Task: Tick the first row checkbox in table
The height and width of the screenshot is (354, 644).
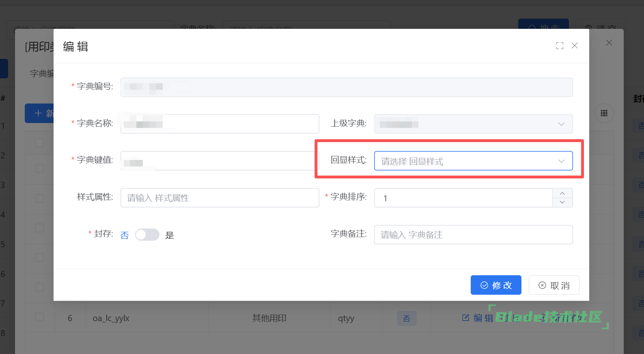Action: click(x=39, y=142)
